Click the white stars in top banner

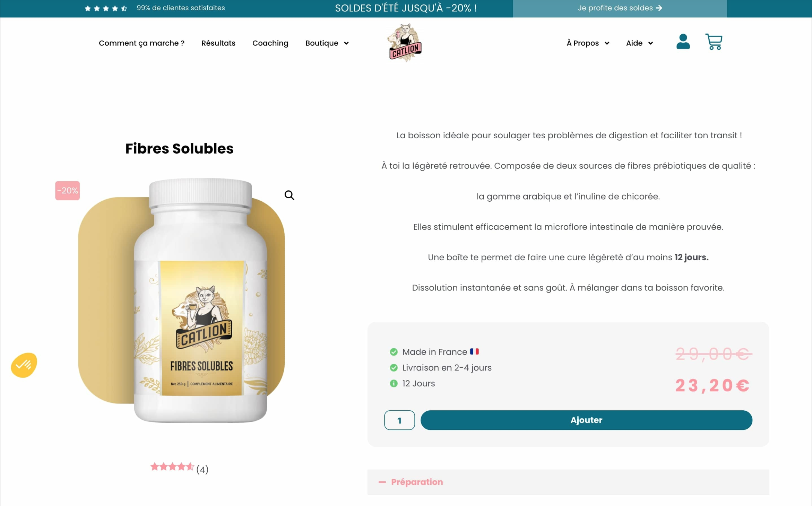106,8
